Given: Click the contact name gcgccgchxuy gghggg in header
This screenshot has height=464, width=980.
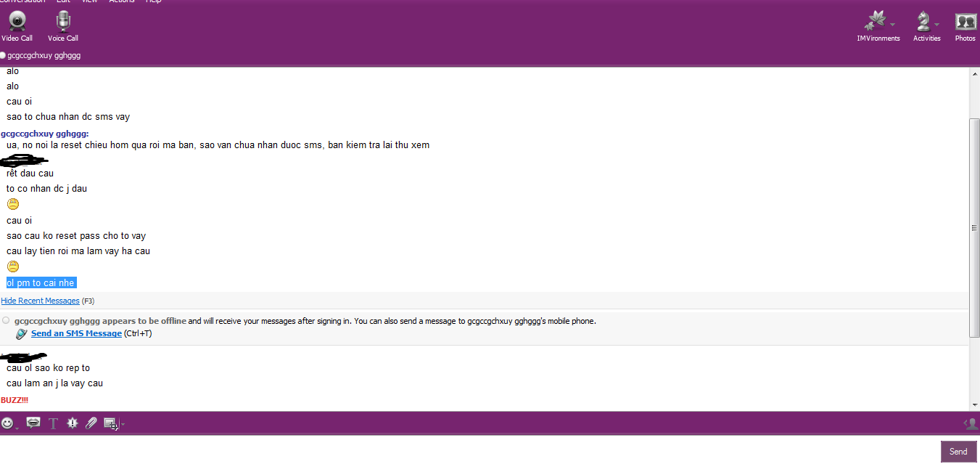Looking at the screenshot, I should click(44, 55).
